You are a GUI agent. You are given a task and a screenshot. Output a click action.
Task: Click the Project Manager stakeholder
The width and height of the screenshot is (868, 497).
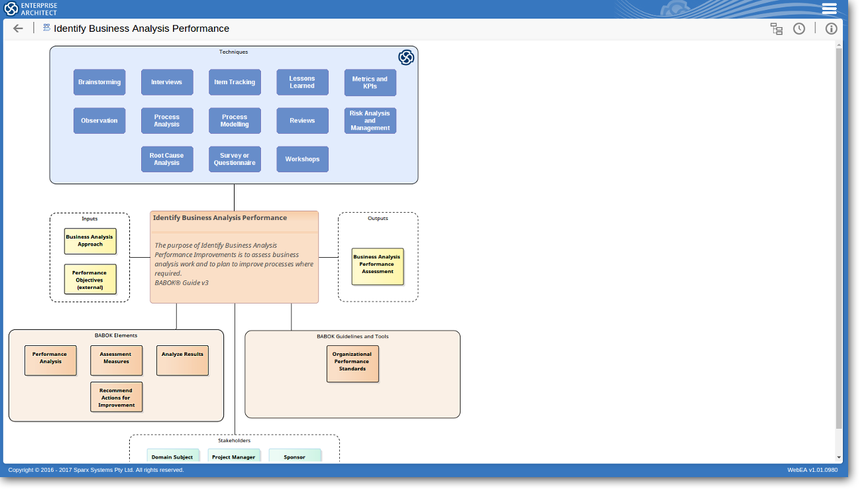click(x=234, y=456)
